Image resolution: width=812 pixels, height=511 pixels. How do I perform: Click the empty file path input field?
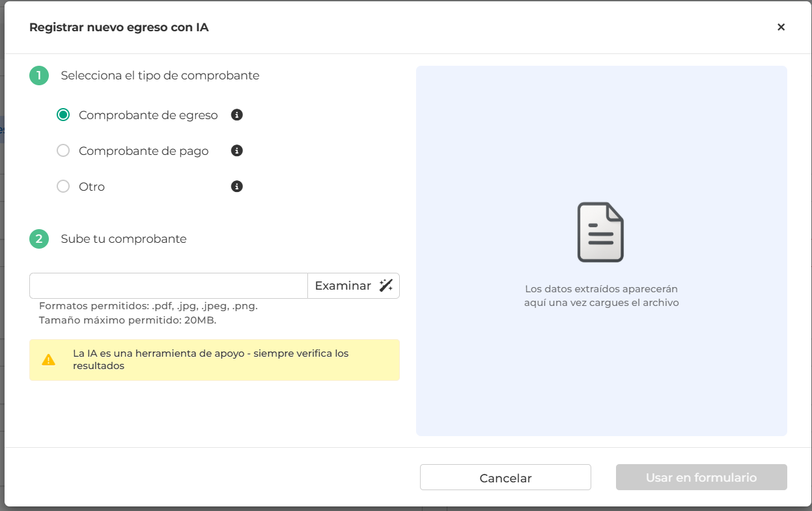point(168,286)
